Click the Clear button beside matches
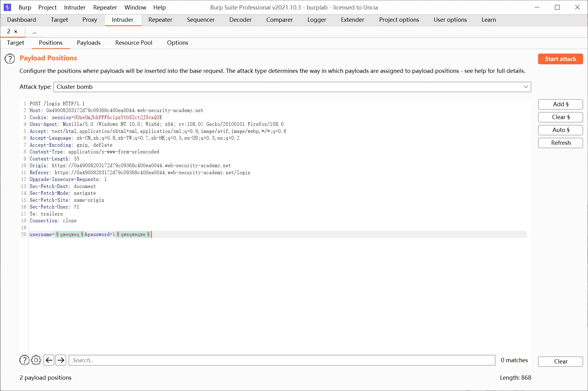588x391 pixels. [x=560, y=361]
